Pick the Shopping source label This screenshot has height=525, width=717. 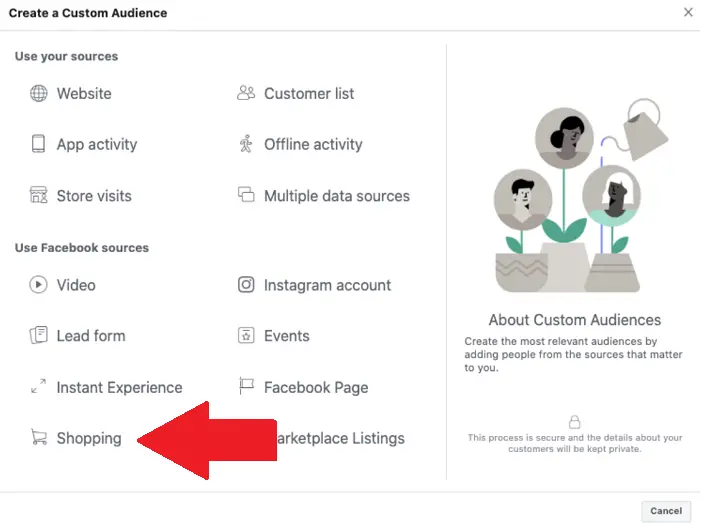pos(89,438)
